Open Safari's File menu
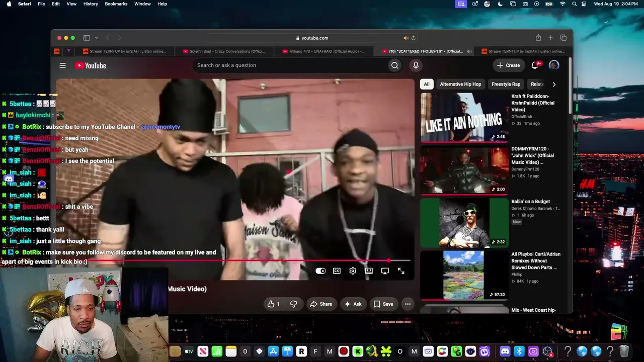 coord(41,4)
